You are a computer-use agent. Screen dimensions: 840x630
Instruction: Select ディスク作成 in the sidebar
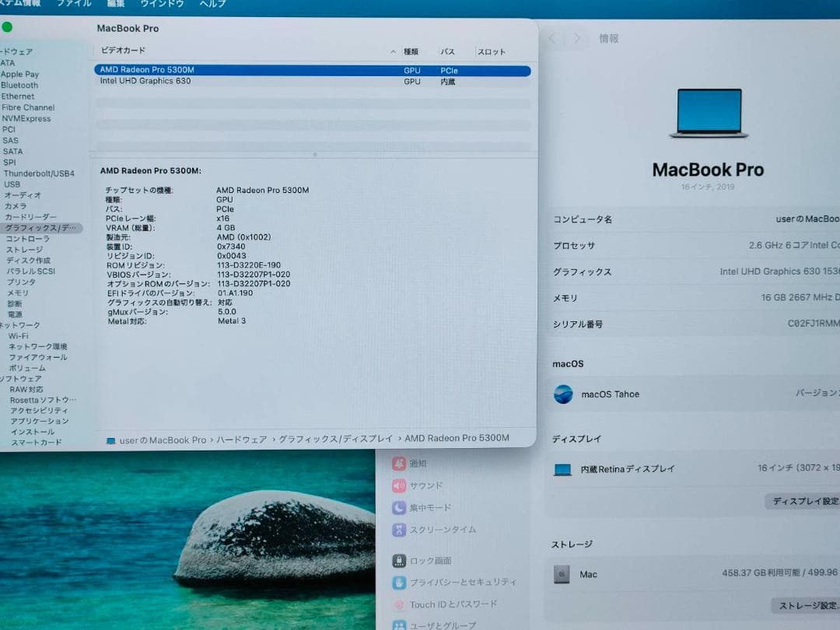29,261
